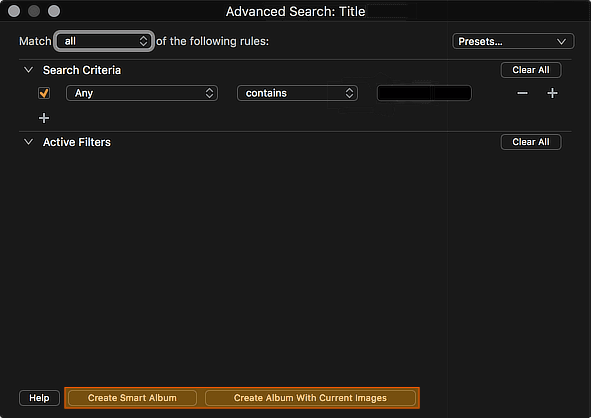Collapse the Active Filters section
Image resolution: width=591 pixels, height=418 pixels.
(x=28, y=142)
